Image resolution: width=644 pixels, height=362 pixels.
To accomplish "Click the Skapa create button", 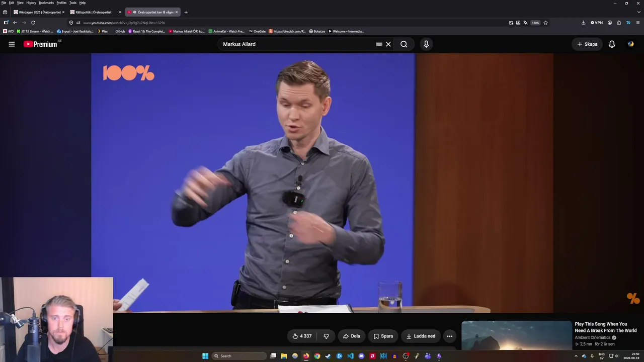I will (587, 44).
